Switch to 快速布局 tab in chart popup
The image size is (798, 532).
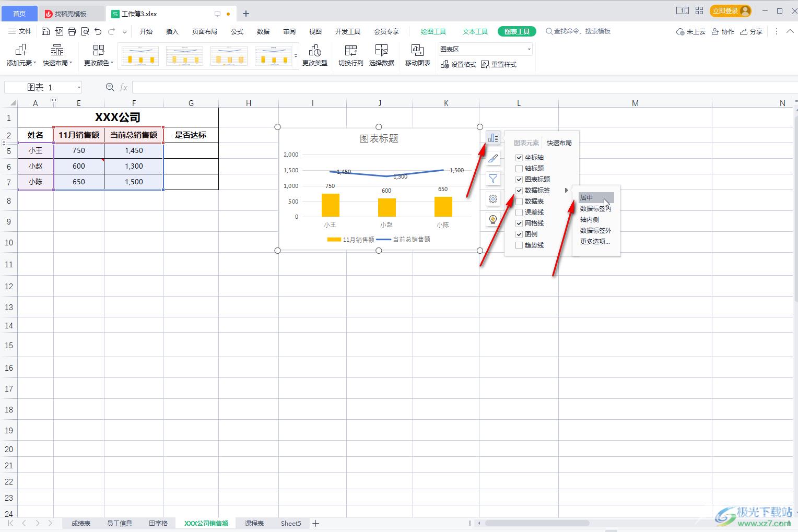[559, 143]
